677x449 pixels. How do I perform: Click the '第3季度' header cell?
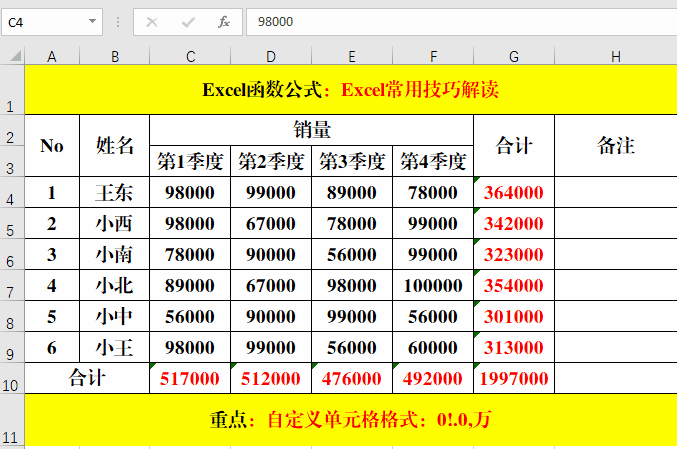[x=352, y=161]
